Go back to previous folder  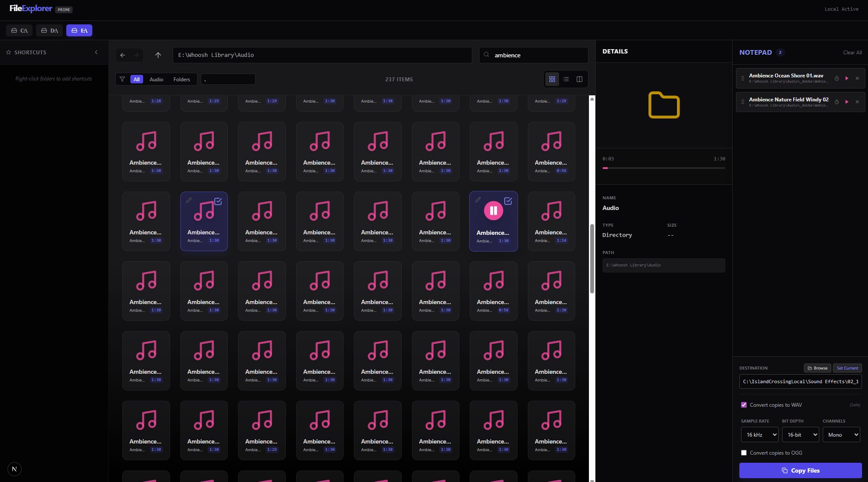(123, 55)
